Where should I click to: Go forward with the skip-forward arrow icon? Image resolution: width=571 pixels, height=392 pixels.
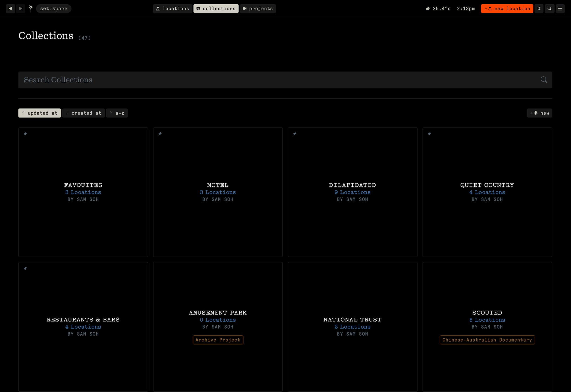[21, 9]
